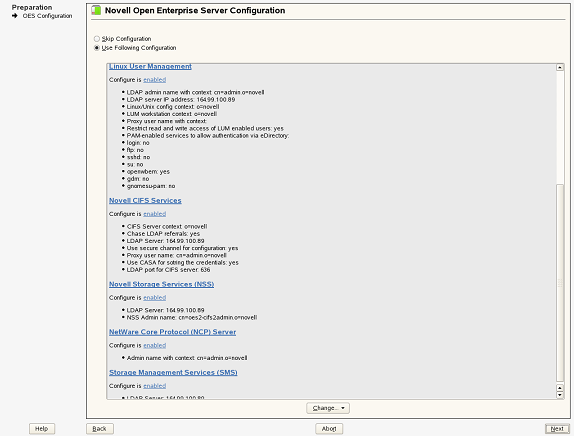Click the scrollbar down arrow at bottom
This screenshot has height=437, width=576.
560,395
